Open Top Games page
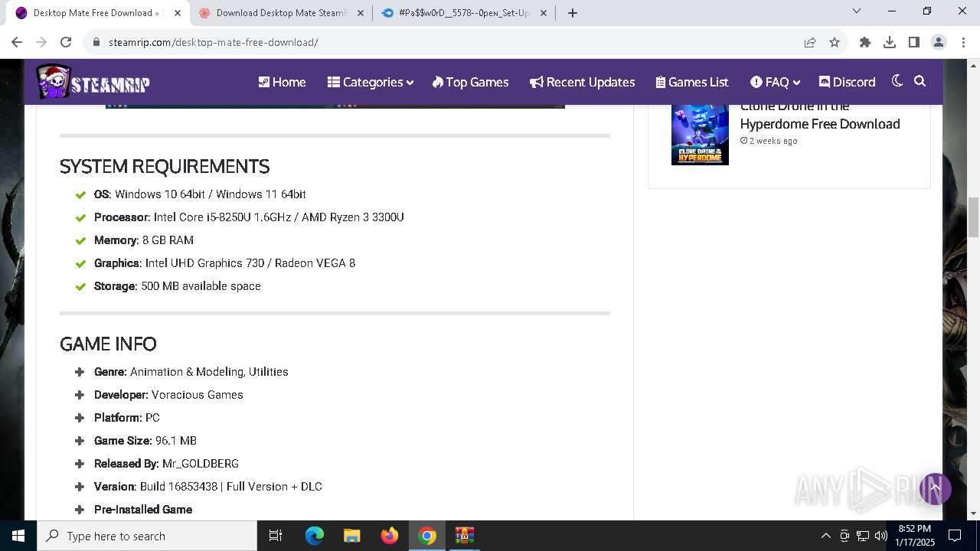The height and width of the screenshot is (551, 980). coord(470,82)
